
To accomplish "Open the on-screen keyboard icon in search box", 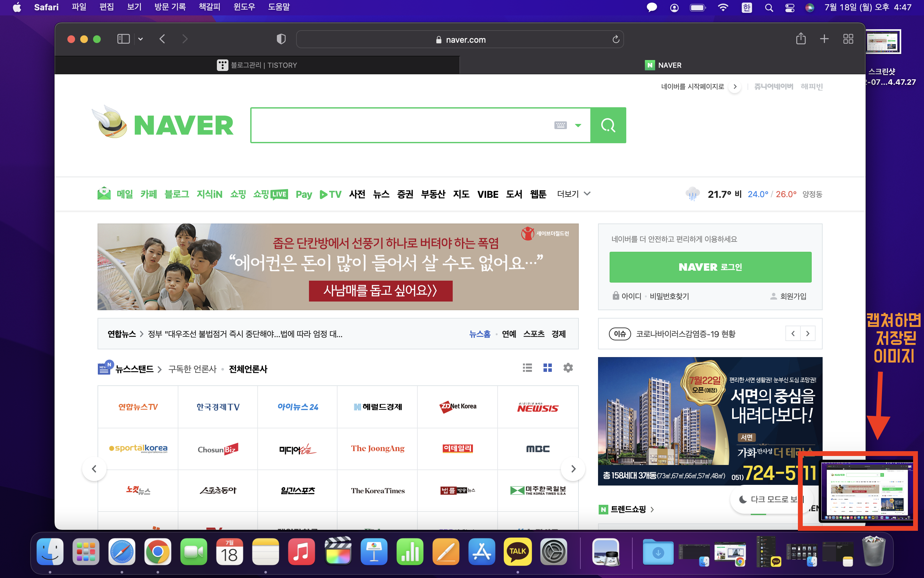I will [x=560, y=125].
